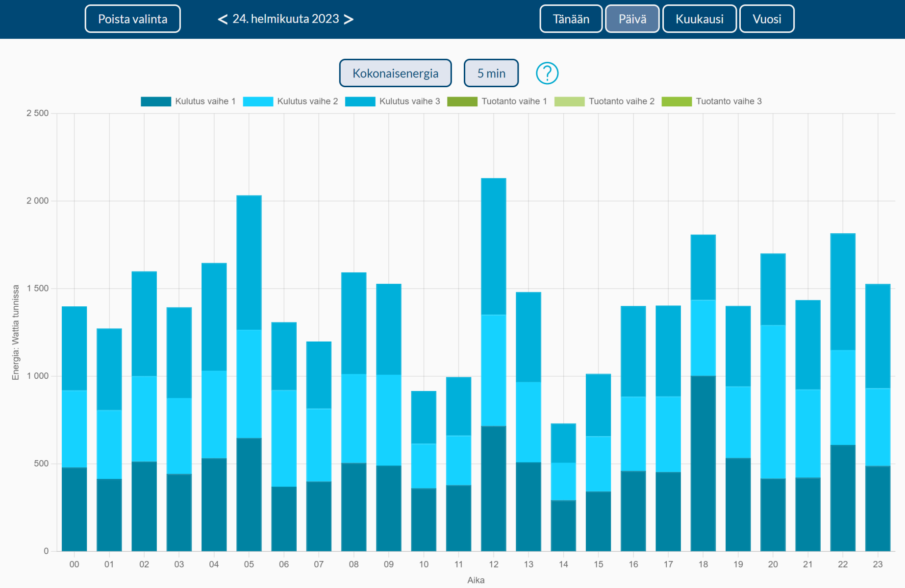This screenshot has width=905, height=588.
Task: Go to previous day with left arrow
Action: click(223, 19)
